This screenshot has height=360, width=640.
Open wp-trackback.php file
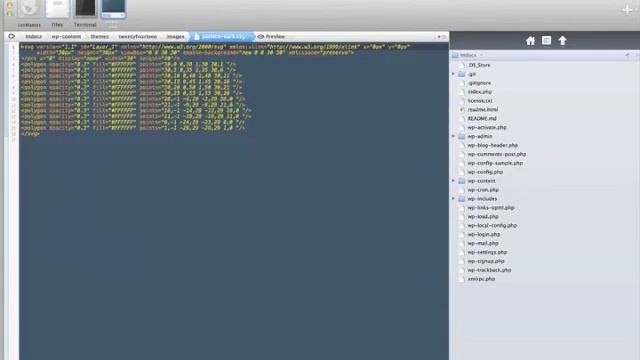coord(489,270)
